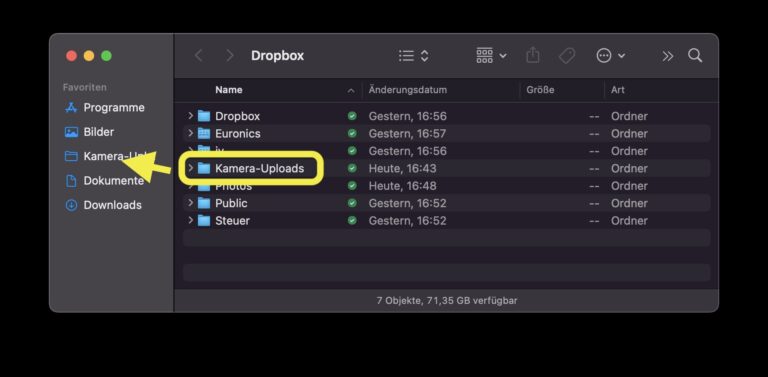Viewport: 768px width, 377px height.
Task: Click the Dropbox window title
Action: [277, 56]
